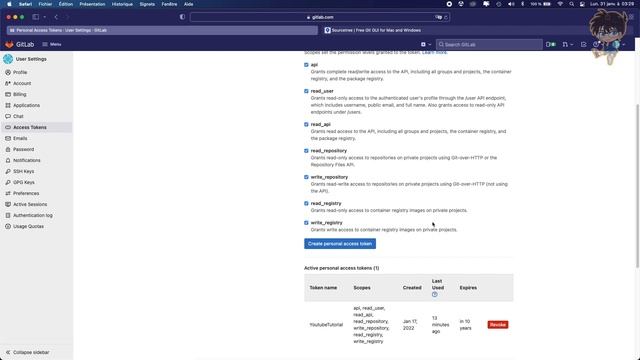Uncheck the api scope checkbox
Viewport: 640px width, 360px height.
pyautogui.click(x=306, y=65)
